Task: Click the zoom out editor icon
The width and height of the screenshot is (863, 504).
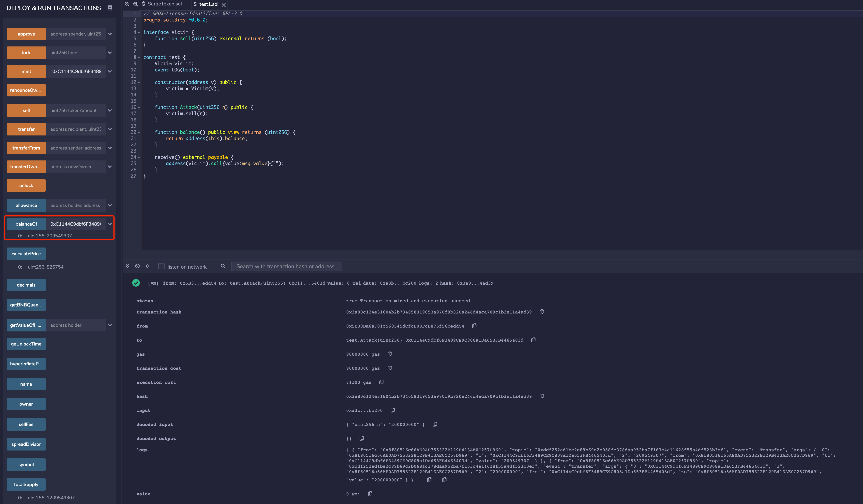Action: tap(127, 4)
